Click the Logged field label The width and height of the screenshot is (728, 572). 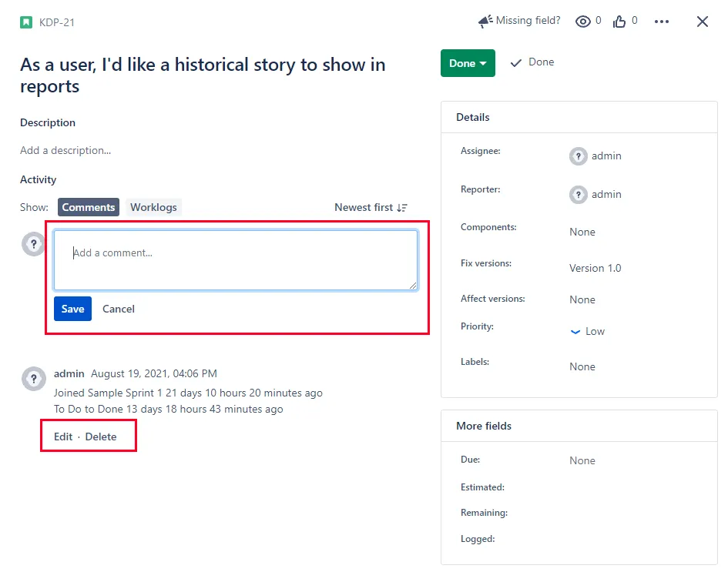(x=478, y=539)
